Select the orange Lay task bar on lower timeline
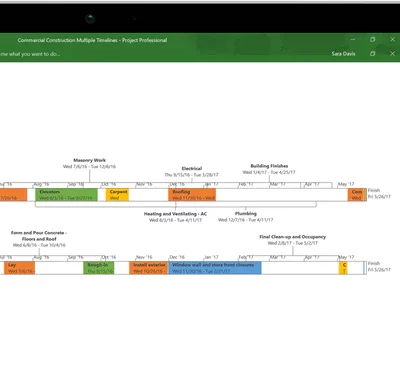 [x=19, y=268]
